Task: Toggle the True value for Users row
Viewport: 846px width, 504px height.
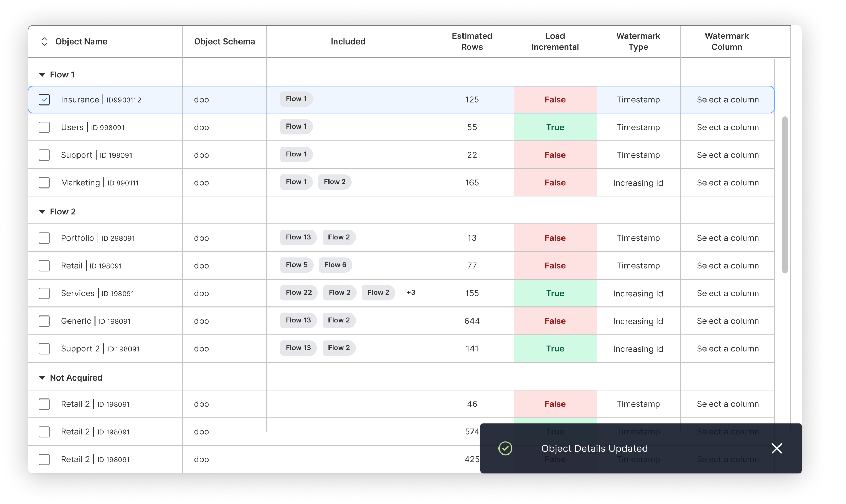Action: 555,127
